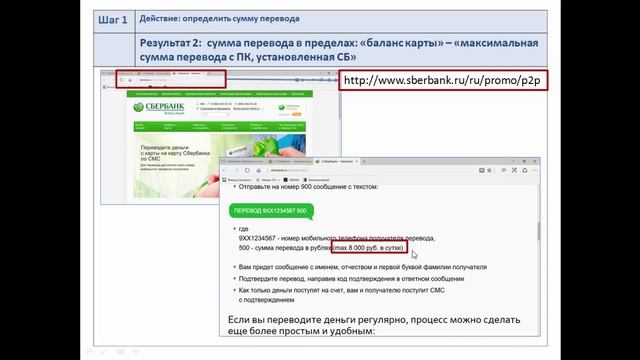This screenshot has width=640, height=360.
Task: Click the Sberbank logo in the back browser window
Action: [x=159, y=107]
